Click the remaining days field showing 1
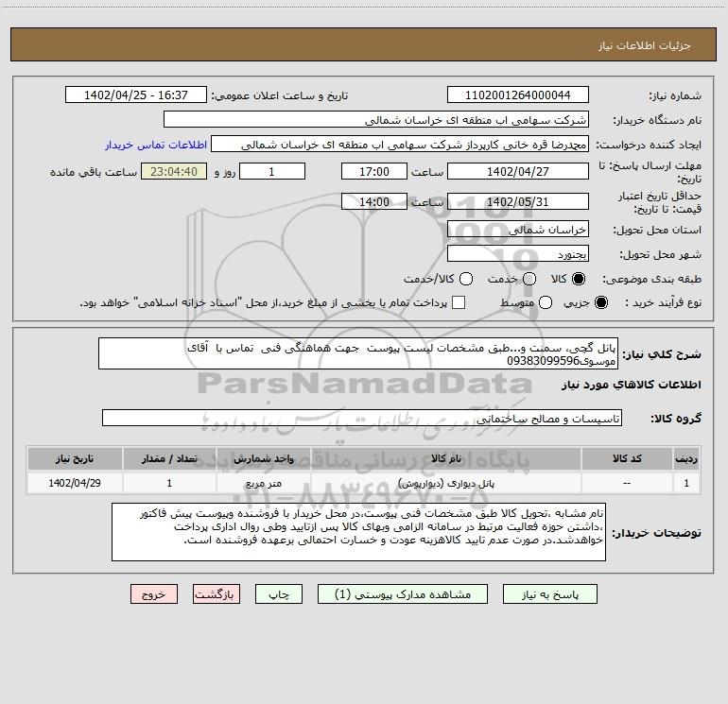The height and width of the screenshot is (704, 728). (272, 171)
